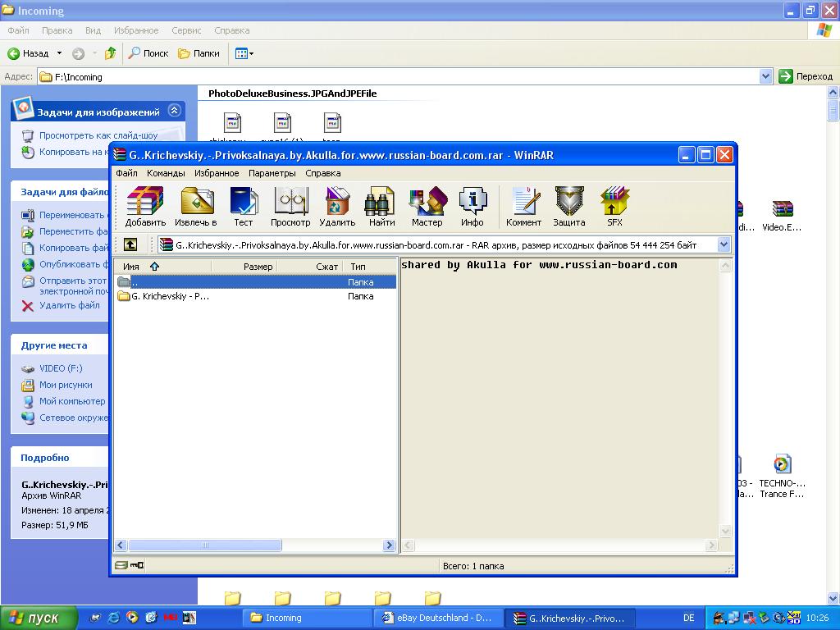Select the G. Krichevskiy folder in archive
Image resolution: width=840 pixels, height=630 pixels.
164,296
